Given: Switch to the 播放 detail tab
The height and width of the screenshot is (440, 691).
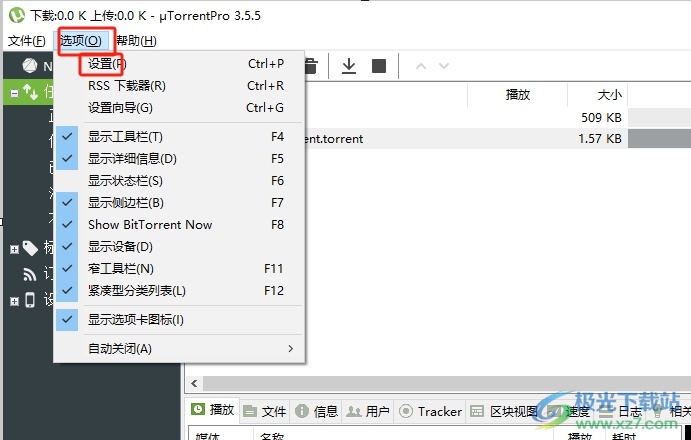Looking at the screenshot, I should coord(212,410).
